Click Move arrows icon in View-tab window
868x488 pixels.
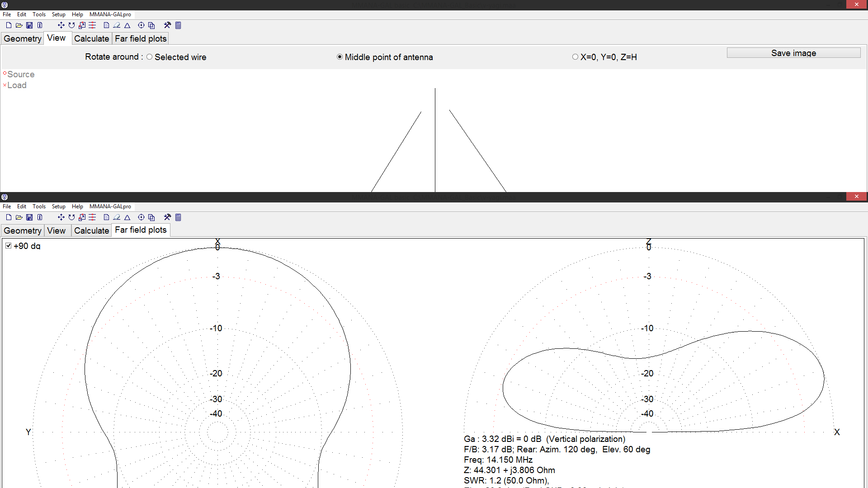coord(61,25)
